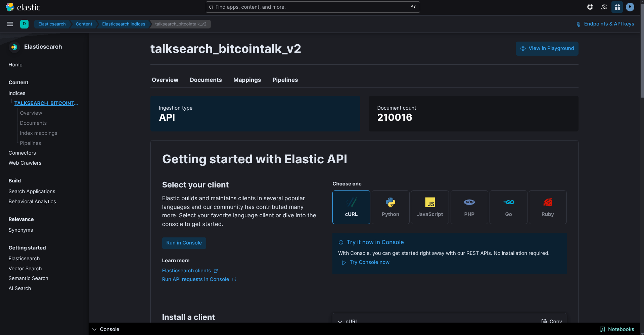The image size is (644, 335).
Task: Click the Document count value 210016
Action: pos(395,117)
